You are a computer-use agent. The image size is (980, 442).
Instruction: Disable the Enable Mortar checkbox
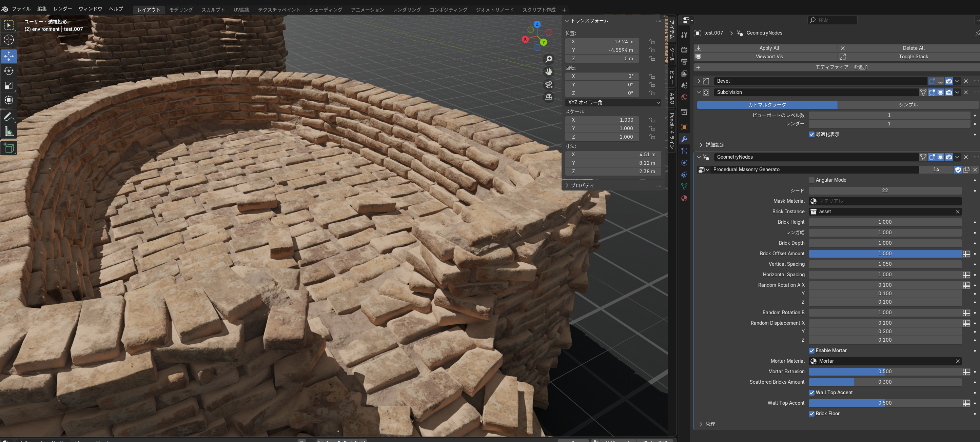(811, 350)
